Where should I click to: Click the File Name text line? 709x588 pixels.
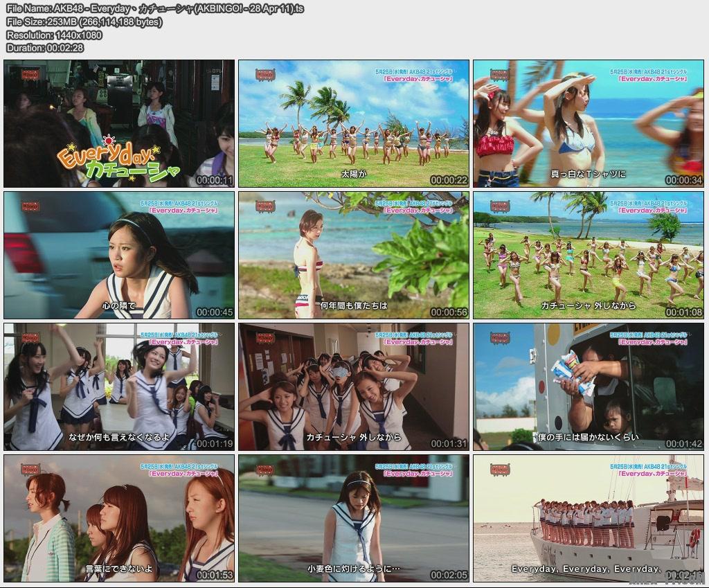(155, 8)
